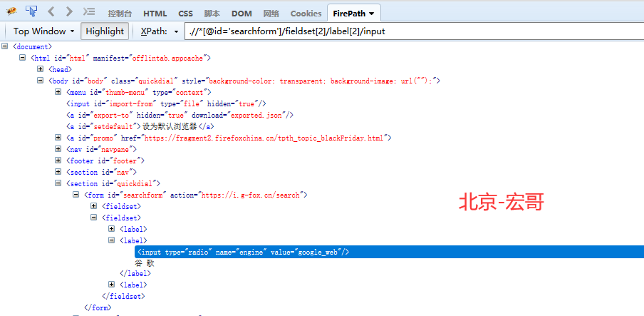644x316 pixels.
Task: Switch to the 网络 tab
Action: point(271,13)
